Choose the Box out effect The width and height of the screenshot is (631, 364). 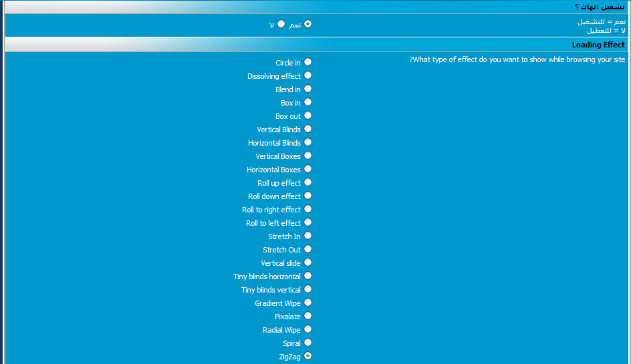click(307, 116)
